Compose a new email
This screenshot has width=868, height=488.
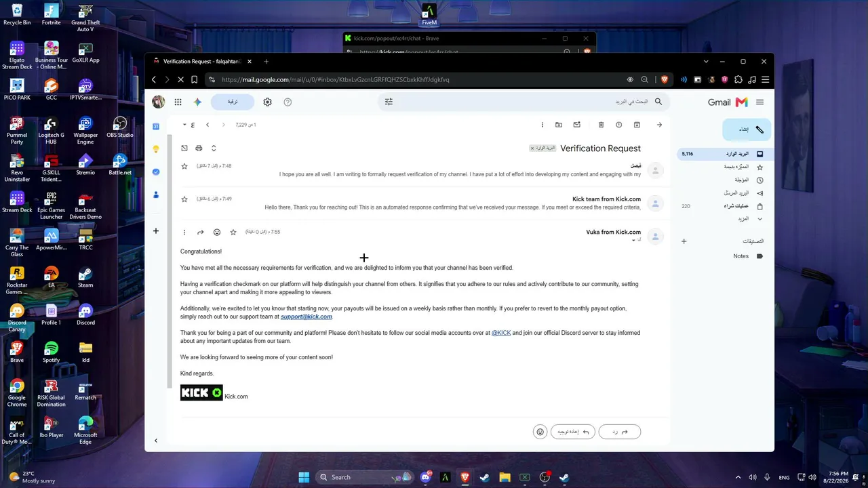pyautogui.click(x=746, y=129)
